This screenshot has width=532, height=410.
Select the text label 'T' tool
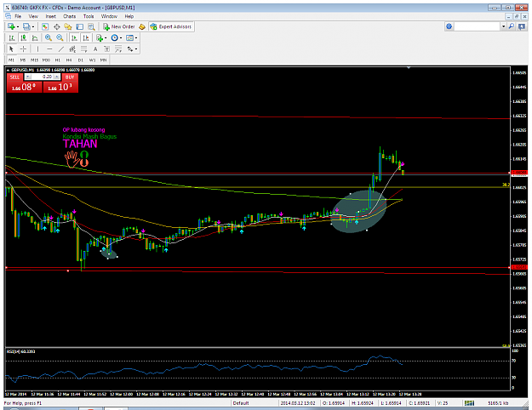106,49
